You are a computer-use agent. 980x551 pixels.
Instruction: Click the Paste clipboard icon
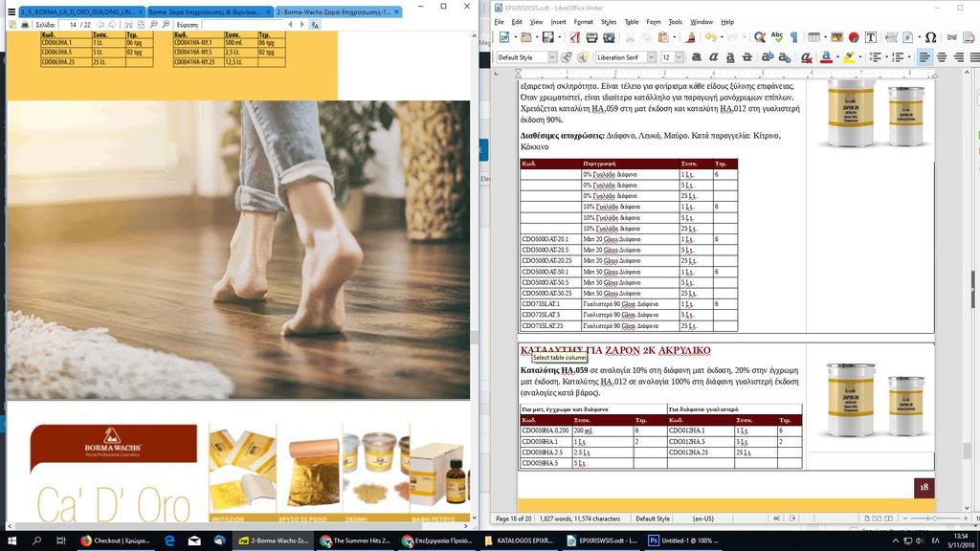pyautogui.click(x=663, y=38)
